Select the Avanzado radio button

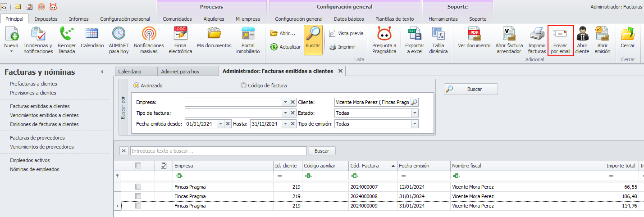[136, 86]
